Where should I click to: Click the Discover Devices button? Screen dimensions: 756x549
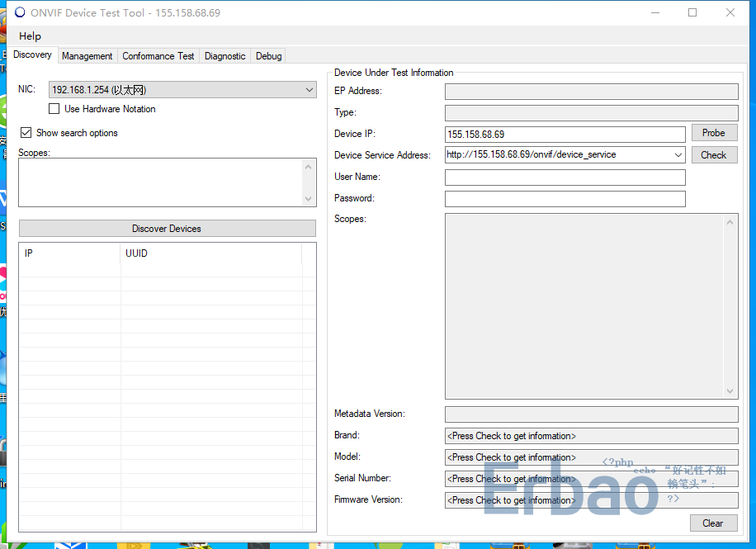point(168,229)
